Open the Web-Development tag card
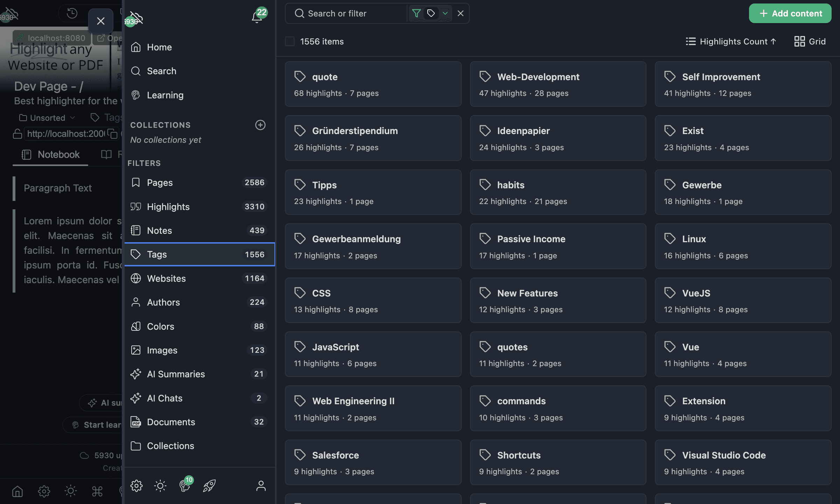The width and height of the screenshot is (840, 504). click(x=558, y=84)
